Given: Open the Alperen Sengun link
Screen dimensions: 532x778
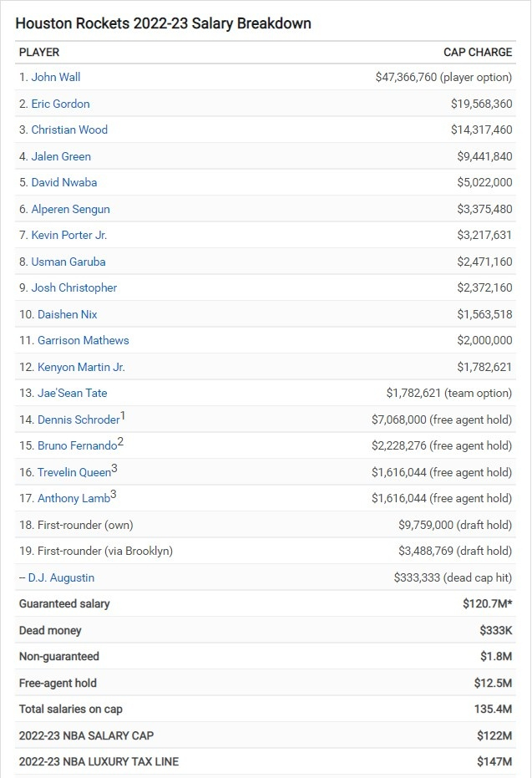Looking at the screenshot, I should point(70,209).
